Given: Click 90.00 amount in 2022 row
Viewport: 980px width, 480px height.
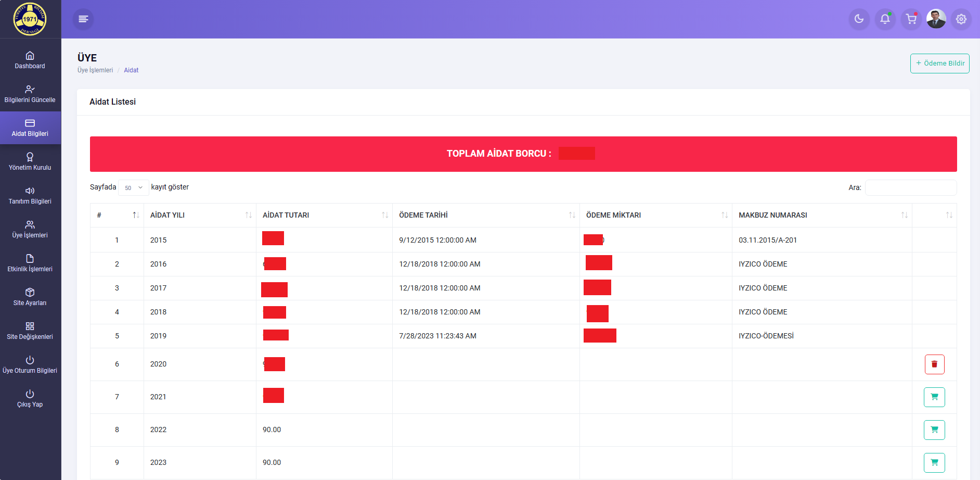Looking at the screenshot, I should pyautogui.click(x=272, y=430).
